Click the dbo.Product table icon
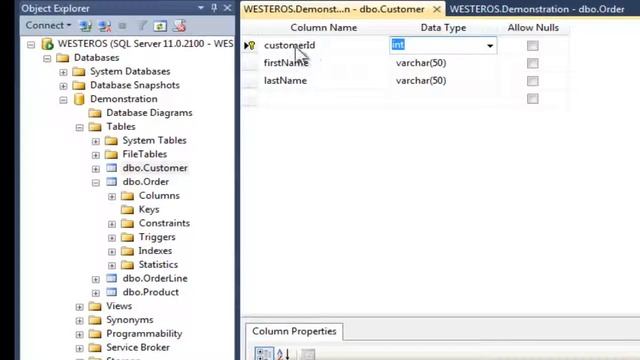The height and width of the screenshot is (360, 640). click(x=111, y=292)
